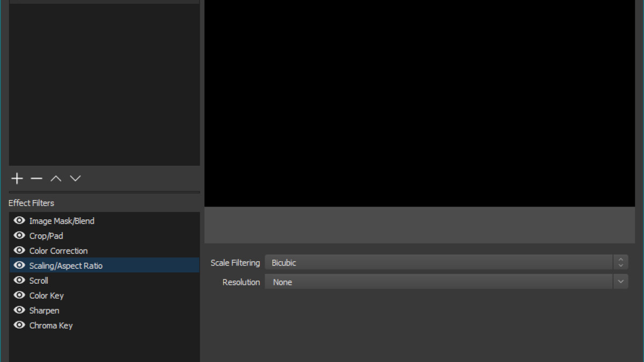Click the eye icon next to Scroll
Viewport: 644px width, 362px height.
tap(19, 280)
